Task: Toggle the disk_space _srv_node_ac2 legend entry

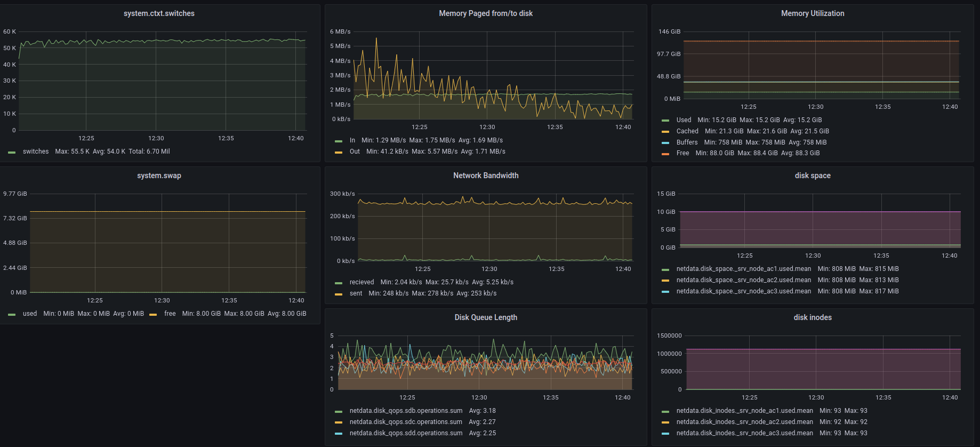Action: pos(743,280)
